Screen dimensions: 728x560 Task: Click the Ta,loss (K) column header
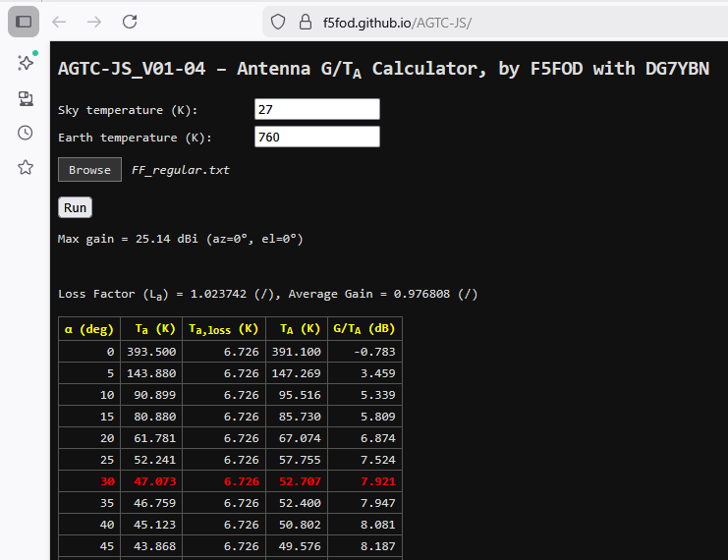224,329
